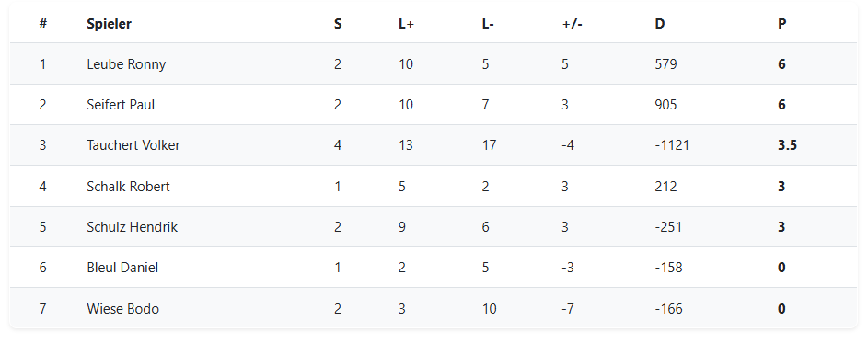868x343 pixels.
Task: Select player Tauchert Volker
Action: coord(133,145)
